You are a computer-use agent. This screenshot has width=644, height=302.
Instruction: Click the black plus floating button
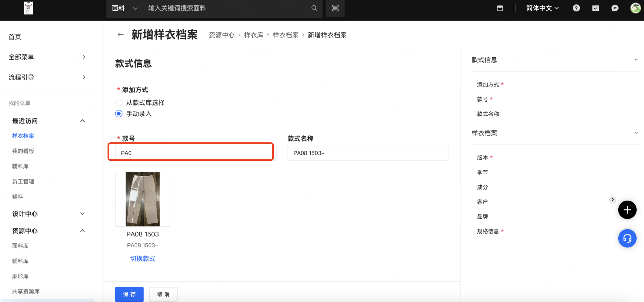627,210
